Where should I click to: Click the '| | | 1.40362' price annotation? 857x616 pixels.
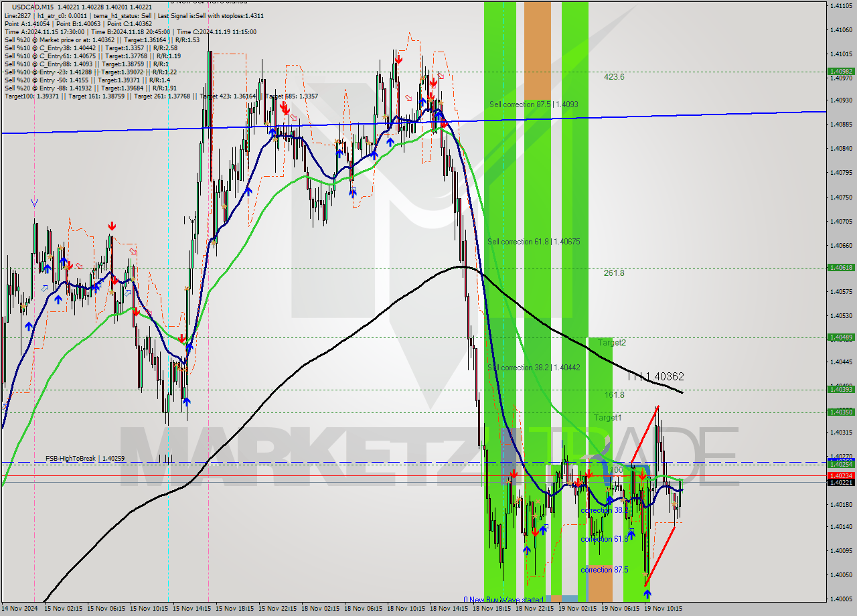tap(656, 377)
